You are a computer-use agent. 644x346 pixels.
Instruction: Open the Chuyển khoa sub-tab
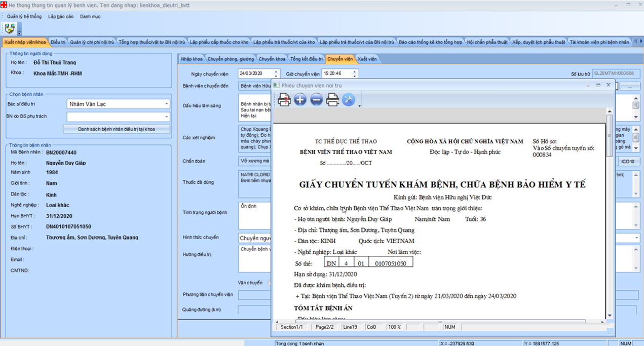click(273, 59)
